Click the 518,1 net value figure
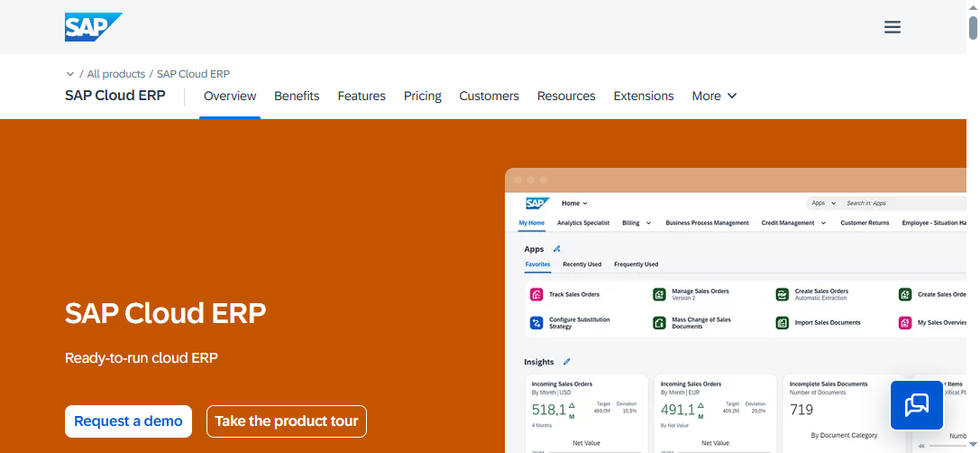This screenshot has height=453, width=980. [x=549, y=411]
